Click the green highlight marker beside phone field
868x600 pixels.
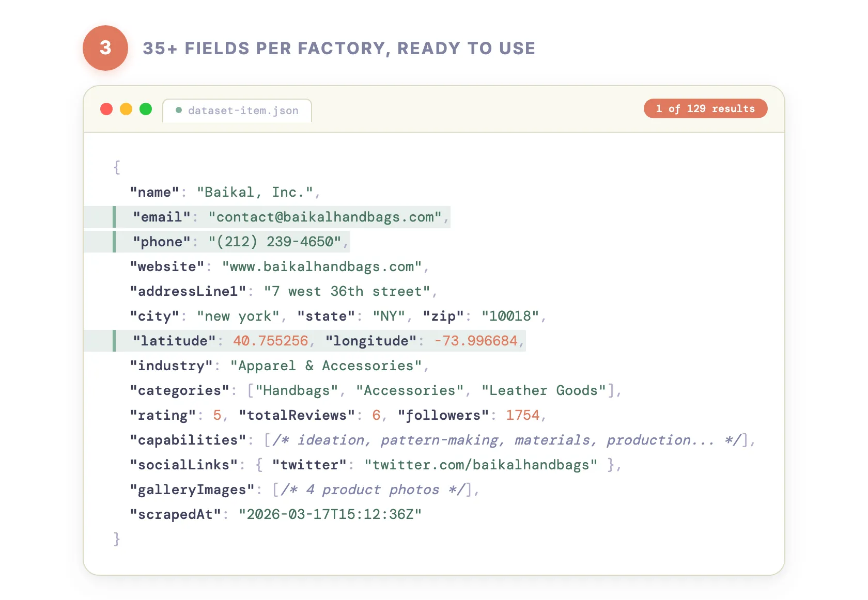tap(114, 242)
